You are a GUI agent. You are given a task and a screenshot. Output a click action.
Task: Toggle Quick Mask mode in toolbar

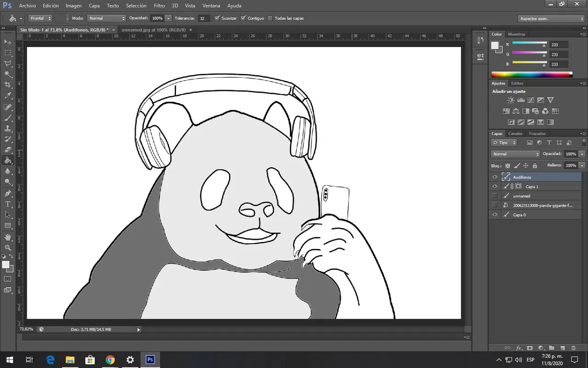pyautogui.click(x=8, y=279)
